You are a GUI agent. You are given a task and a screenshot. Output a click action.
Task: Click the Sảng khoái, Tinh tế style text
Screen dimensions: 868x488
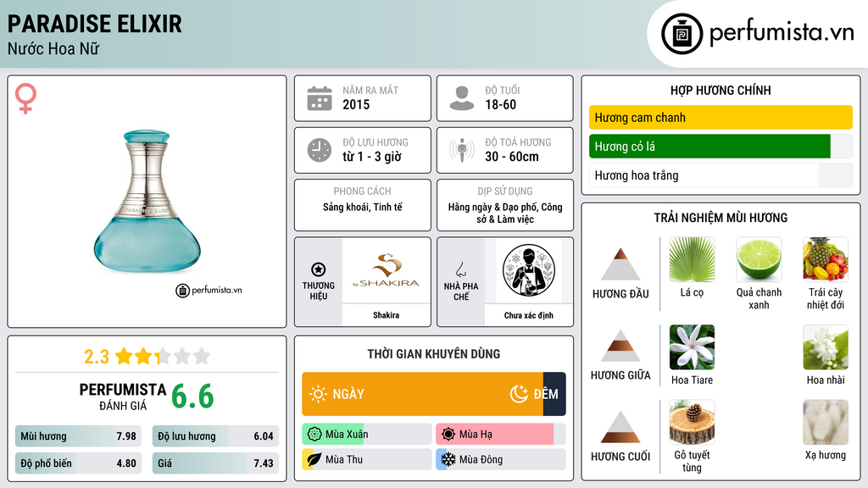[363, 207]
